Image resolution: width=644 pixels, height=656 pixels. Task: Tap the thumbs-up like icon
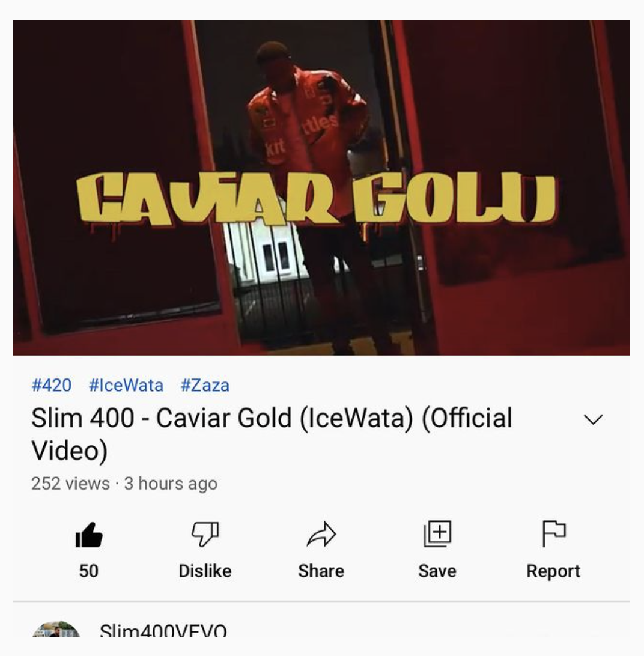coord(89,535)
